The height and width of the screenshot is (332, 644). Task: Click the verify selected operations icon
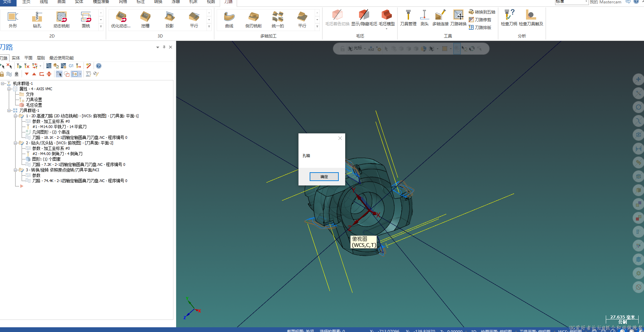point(56,66)
